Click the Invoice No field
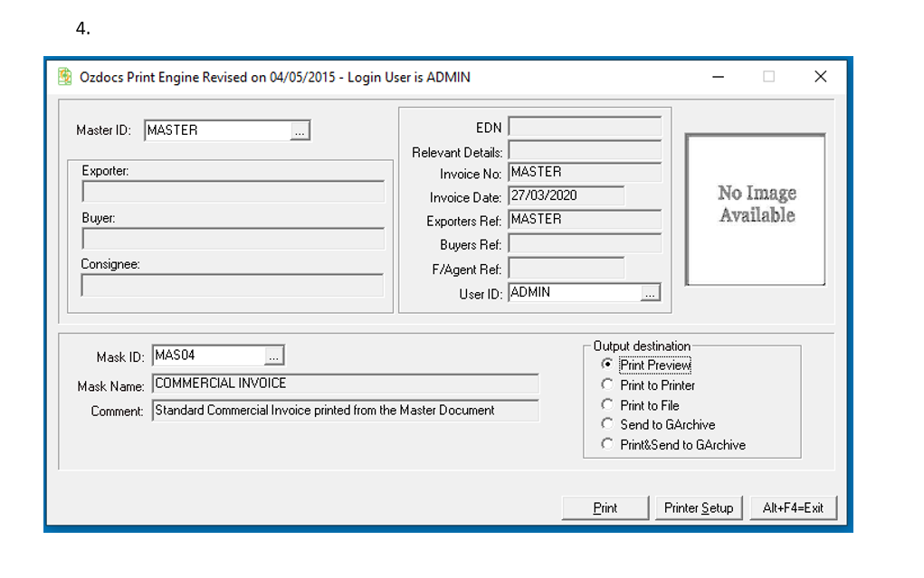Image resolution: width=924 pixels, height=578 pixels. [585, 172]
